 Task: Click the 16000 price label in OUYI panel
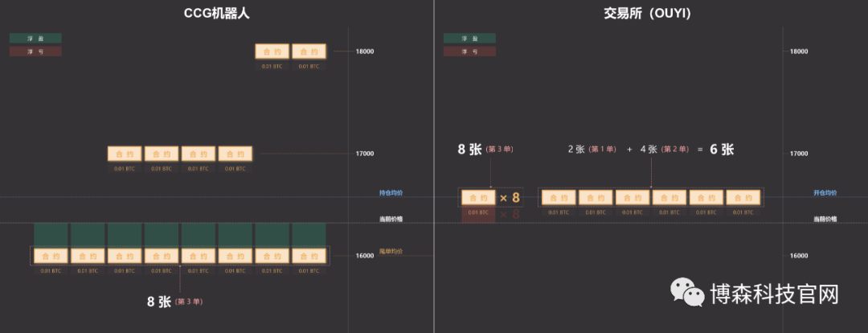pyautogui.click(x=800, y=256)
